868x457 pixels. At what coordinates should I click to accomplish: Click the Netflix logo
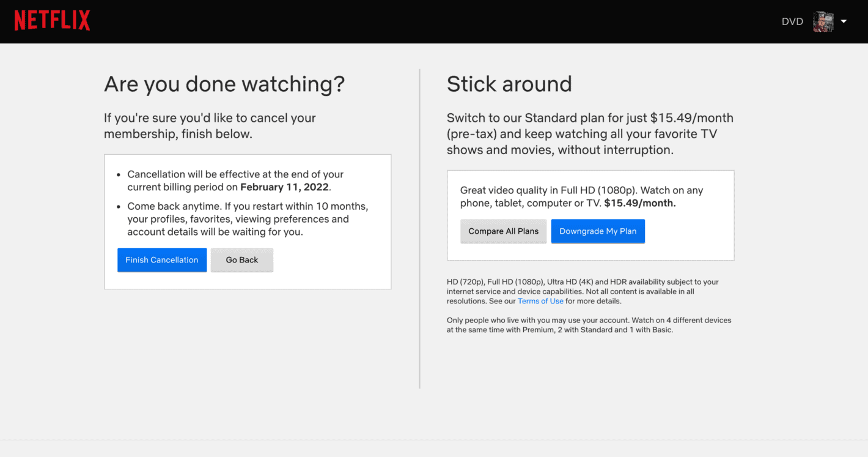click(52, 21)
